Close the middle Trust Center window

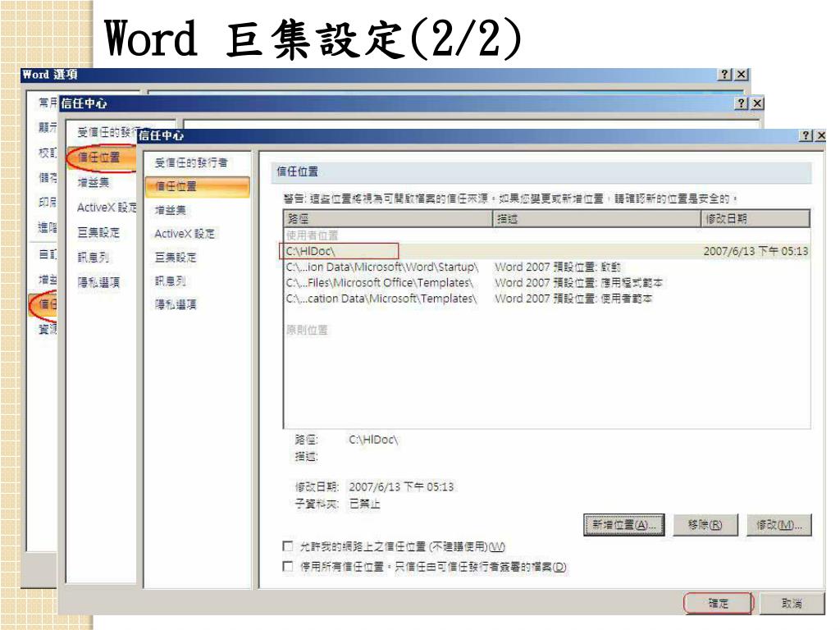pos(757,103)
